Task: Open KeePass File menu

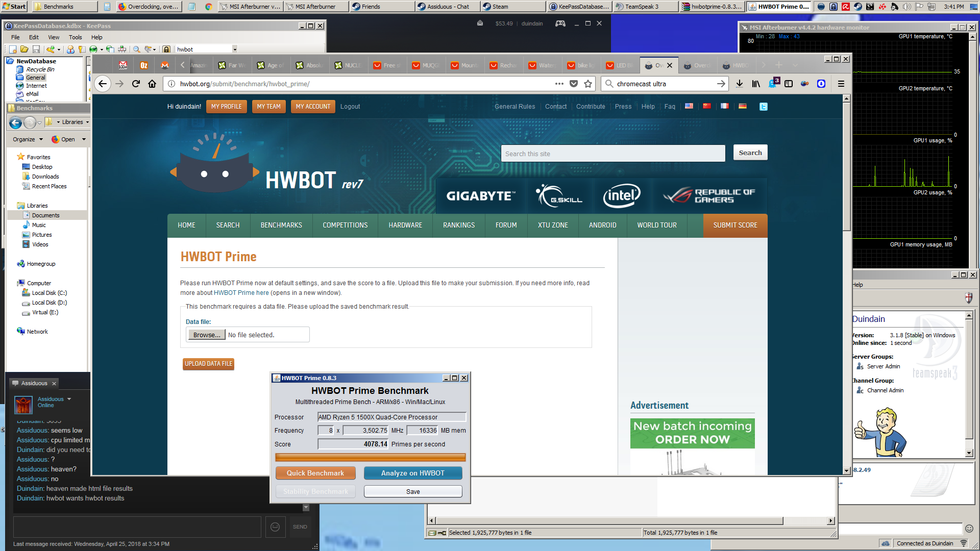Action: click(15, 37)
